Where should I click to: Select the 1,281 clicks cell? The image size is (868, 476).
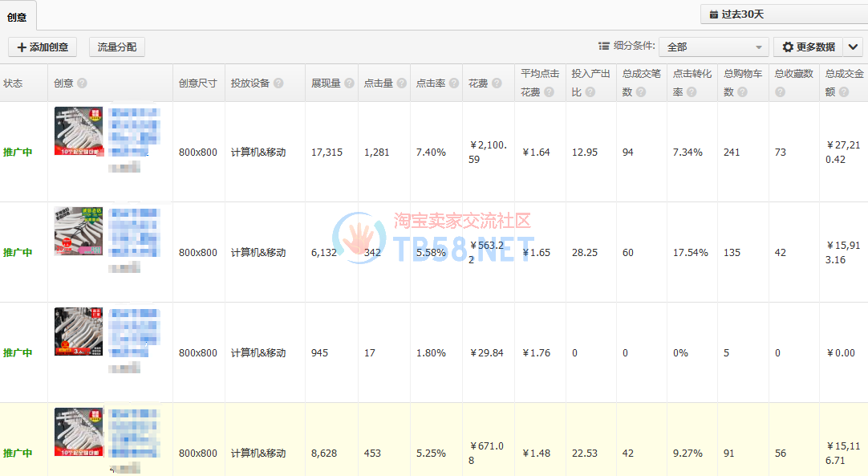click(376, 152)
